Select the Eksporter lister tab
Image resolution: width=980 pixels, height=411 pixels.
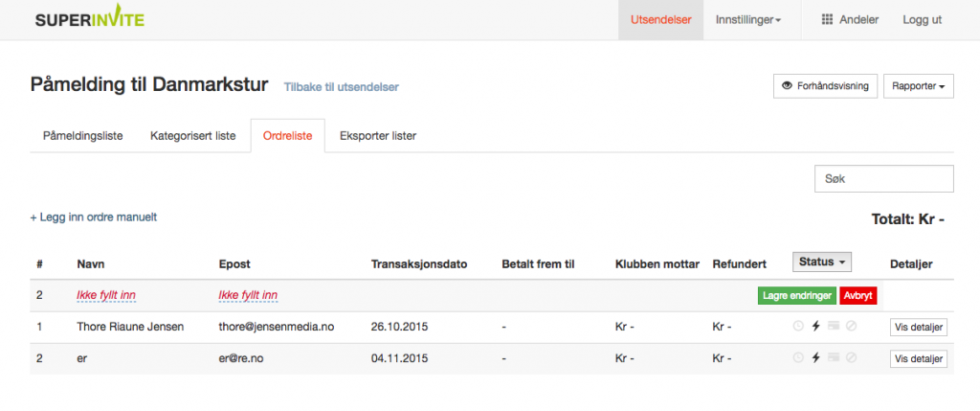tap(377, 136)
